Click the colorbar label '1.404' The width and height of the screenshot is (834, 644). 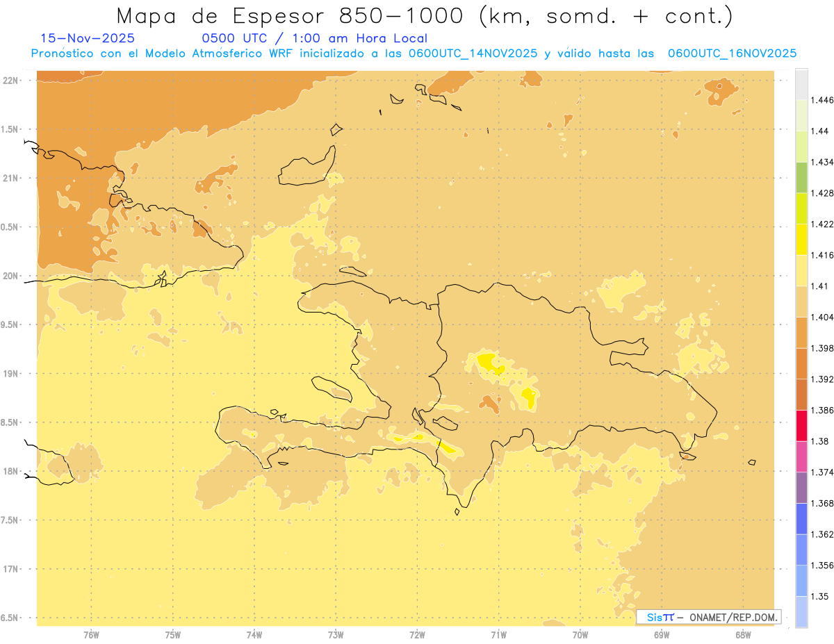(823, 317)
